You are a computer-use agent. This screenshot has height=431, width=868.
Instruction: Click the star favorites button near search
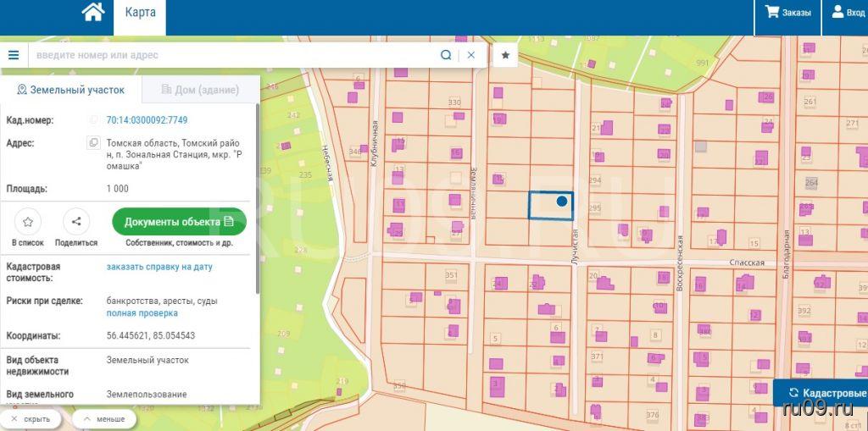[x=505, y=55]
